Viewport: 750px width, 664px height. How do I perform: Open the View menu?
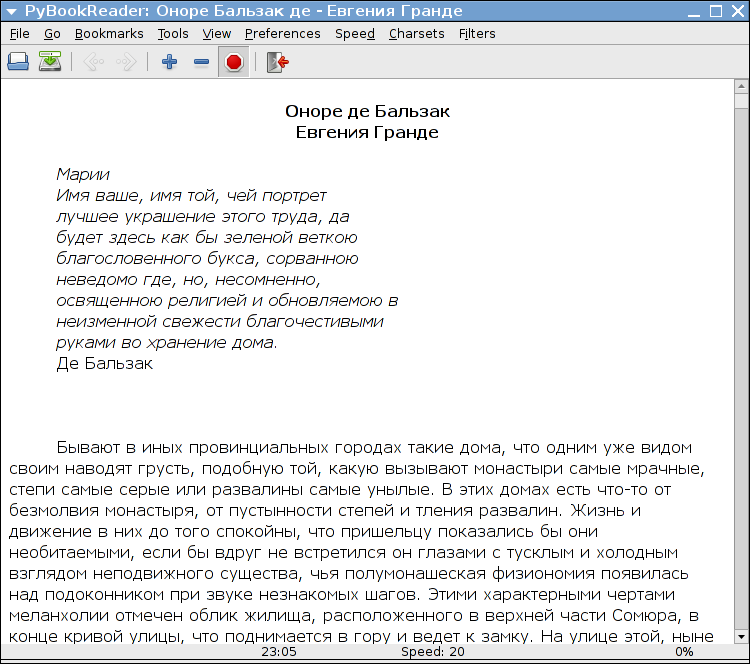click(x=216, y=33)
